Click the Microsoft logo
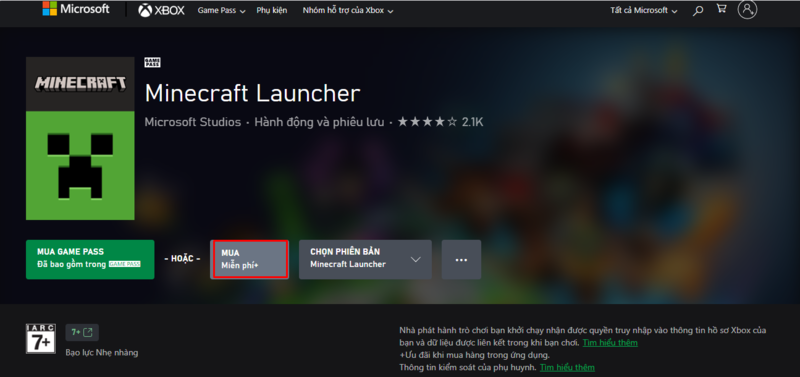 76,9
